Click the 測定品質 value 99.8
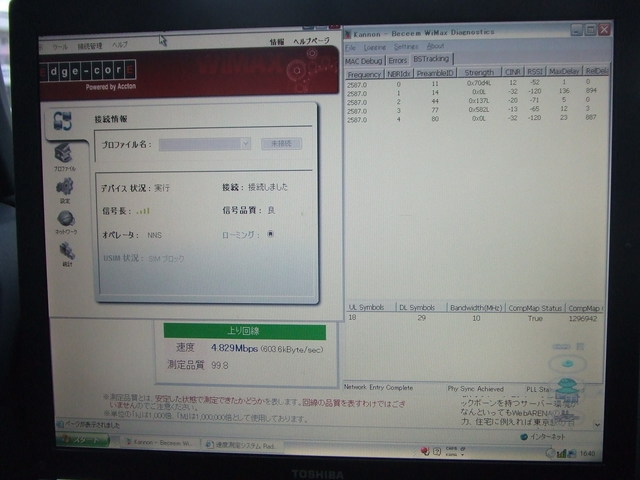This screenshot has width=640, height=480. (x=220, y=365)
